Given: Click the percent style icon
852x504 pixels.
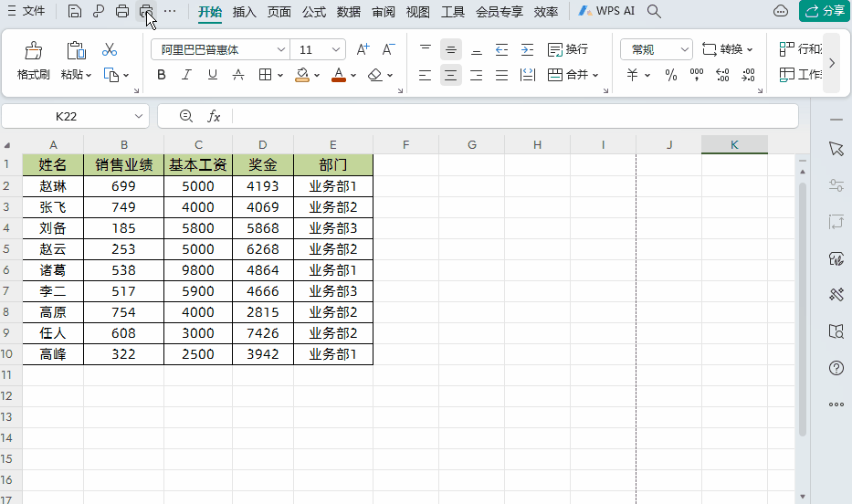Looking at the screenshot, I should 671,75.
